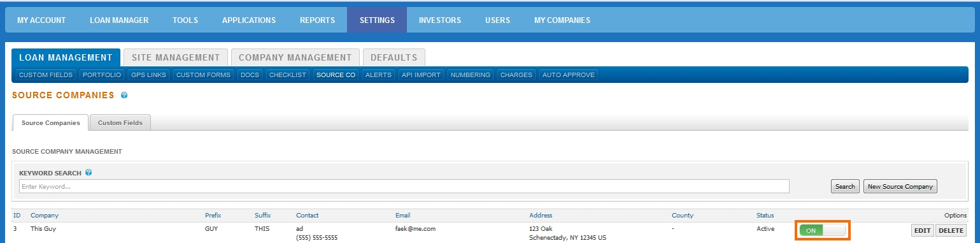This screenshot has height=243, width=980.
Task: Click Keyword Search help icon
Action: coord(89,173)
